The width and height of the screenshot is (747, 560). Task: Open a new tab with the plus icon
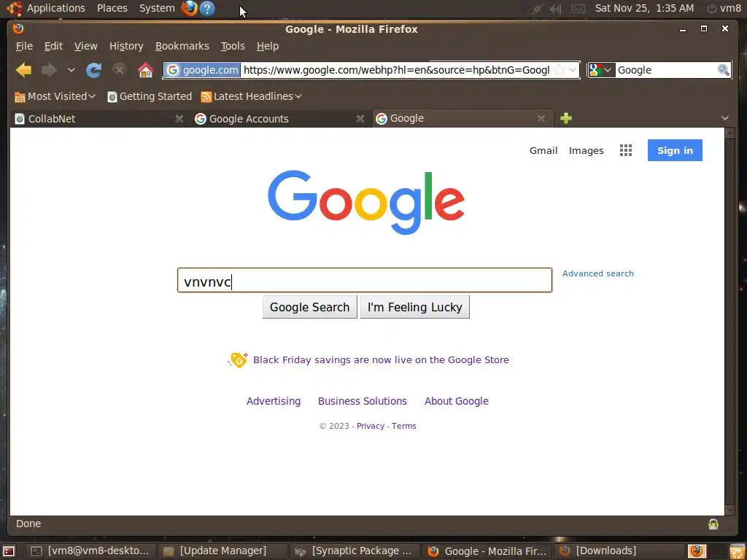pyautogui.click(x=566, y=118)
